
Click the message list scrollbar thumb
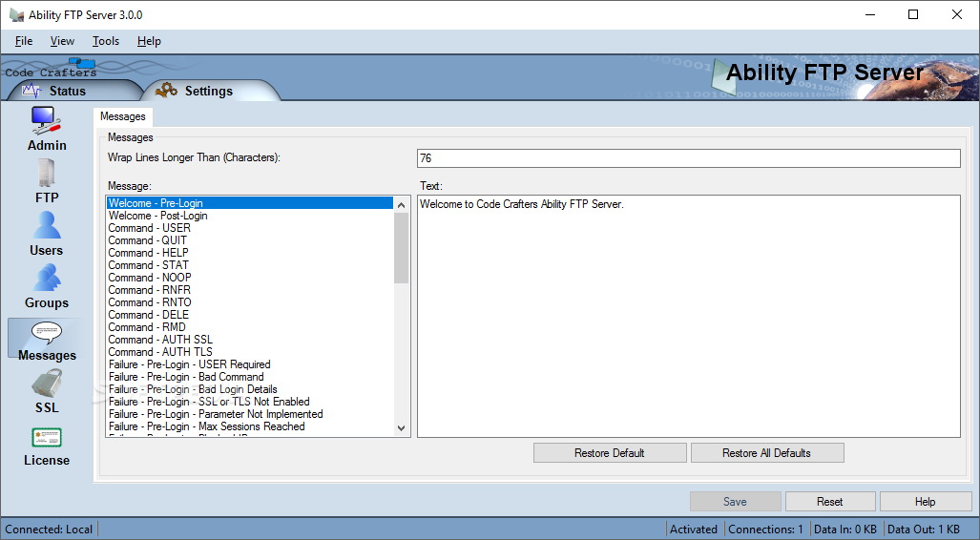click(x=401, y=248)
